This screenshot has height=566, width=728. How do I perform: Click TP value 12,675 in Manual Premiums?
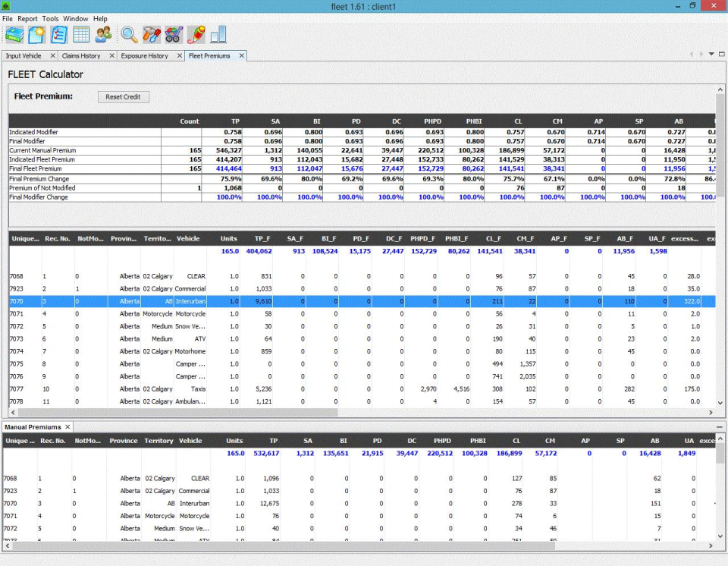click(270, 503)
